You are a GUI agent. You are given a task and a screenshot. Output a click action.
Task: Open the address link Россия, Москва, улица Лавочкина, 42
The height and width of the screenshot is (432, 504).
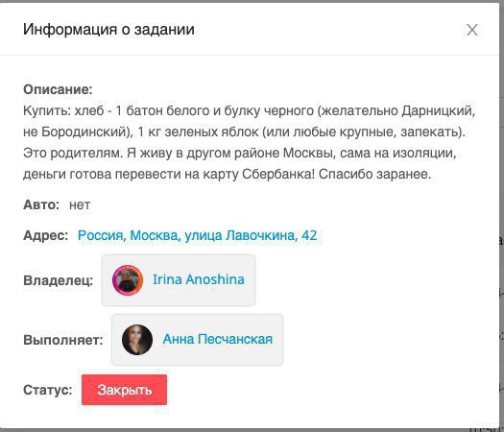[x=198, y=235]
